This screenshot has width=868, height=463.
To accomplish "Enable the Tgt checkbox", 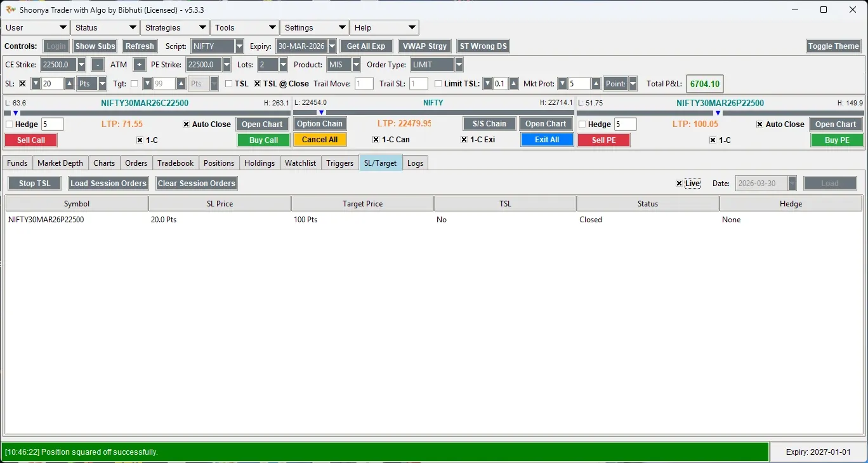I will pos(134,84).
